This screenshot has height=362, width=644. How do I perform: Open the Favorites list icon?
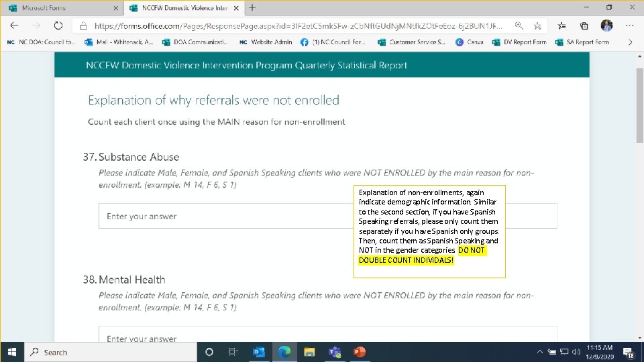(561, 26)
